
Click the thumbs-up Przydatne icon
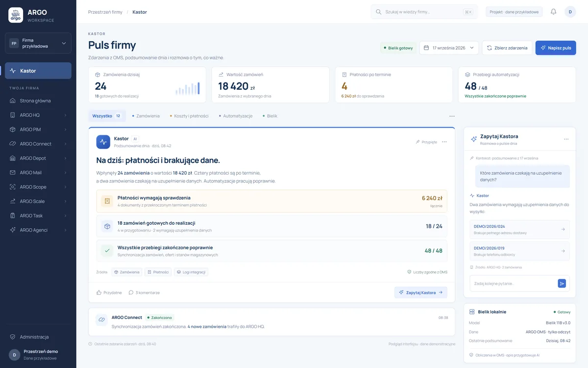pyautogui.click(x=99, y=292)
